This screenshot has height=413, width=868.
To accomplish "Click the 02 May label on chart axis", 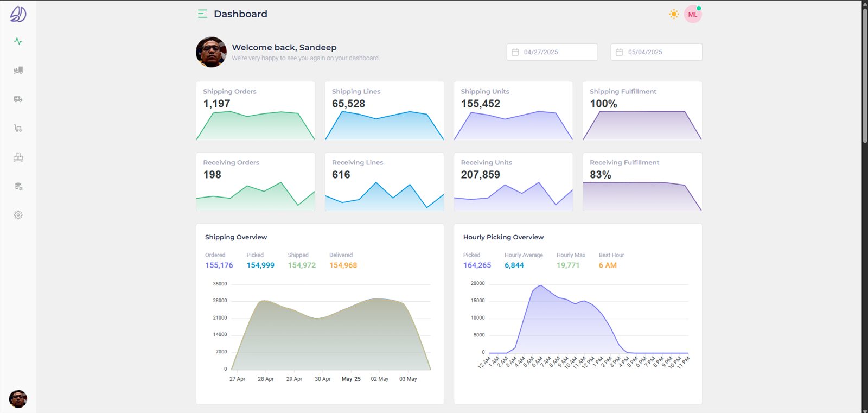I will (380, 379).
